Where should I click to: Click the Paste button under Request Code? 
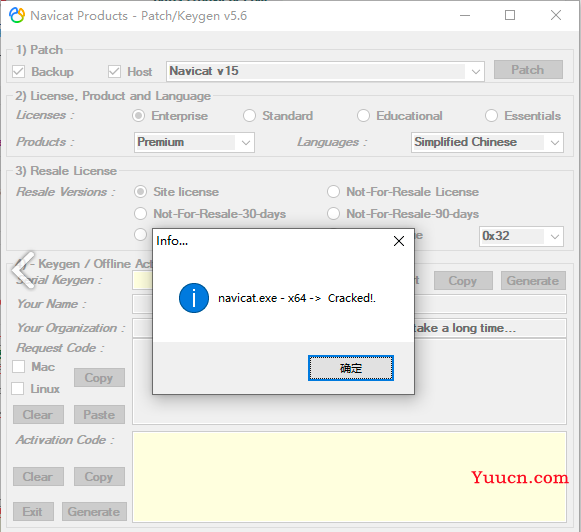(99, 415)
